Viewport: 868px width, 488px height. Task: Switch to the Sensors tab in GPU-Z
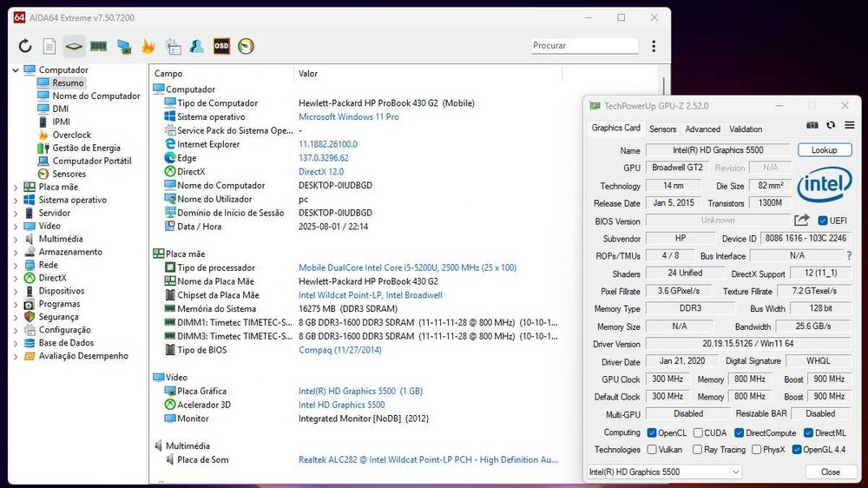click(662, 129)
